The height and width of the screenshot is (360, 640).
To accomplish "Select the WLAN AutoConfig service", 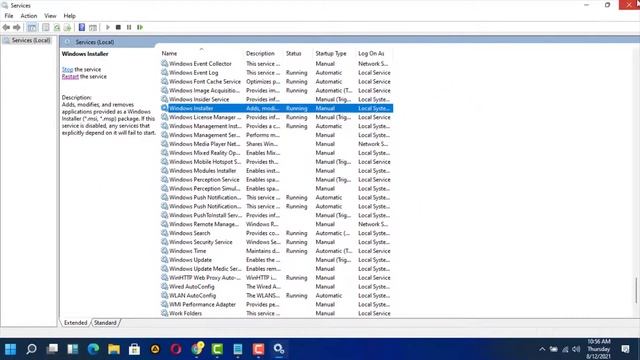I will pos(276,296).
